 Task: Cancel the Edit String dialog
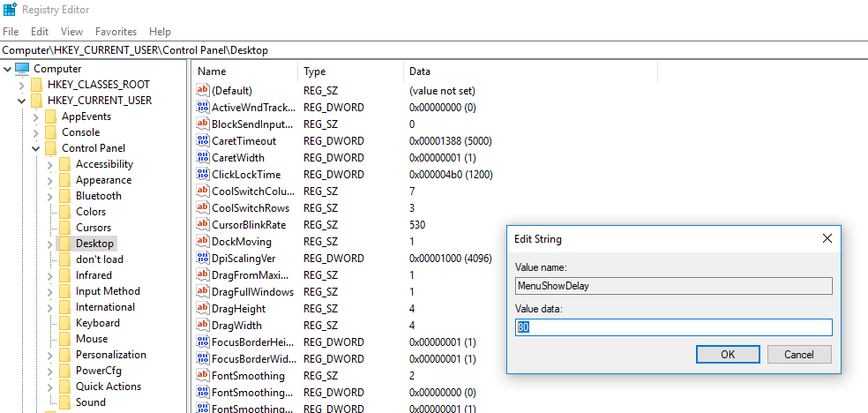point(799,355)
